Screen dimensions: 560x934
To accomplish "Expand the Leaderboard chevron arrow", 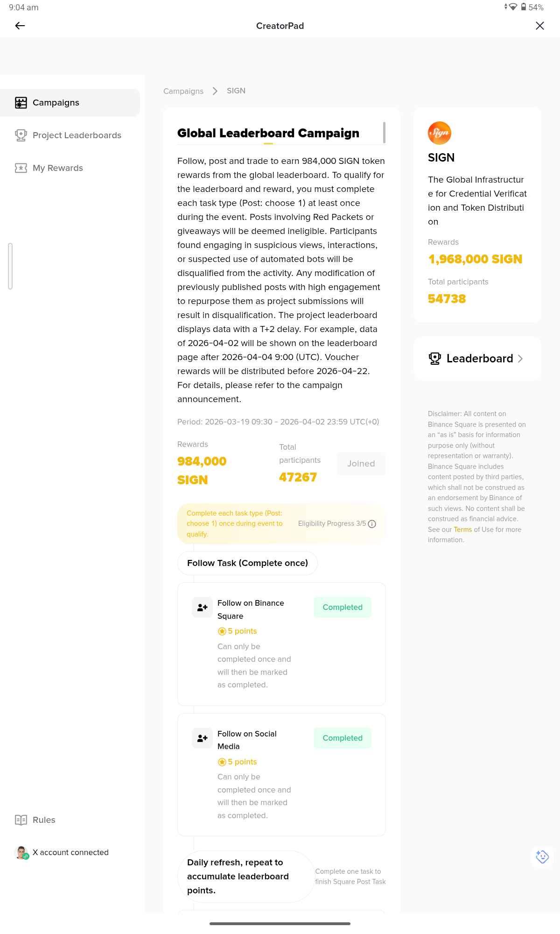I will [x=520, y=359].
